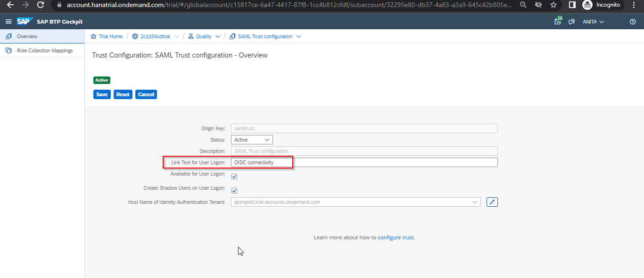Click the Save button
This screenshot has height=278, width=644.
102,94
